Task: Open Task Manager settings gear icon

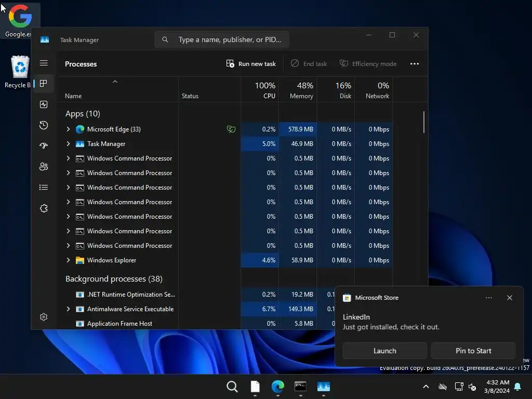Action: coord(44,317)
